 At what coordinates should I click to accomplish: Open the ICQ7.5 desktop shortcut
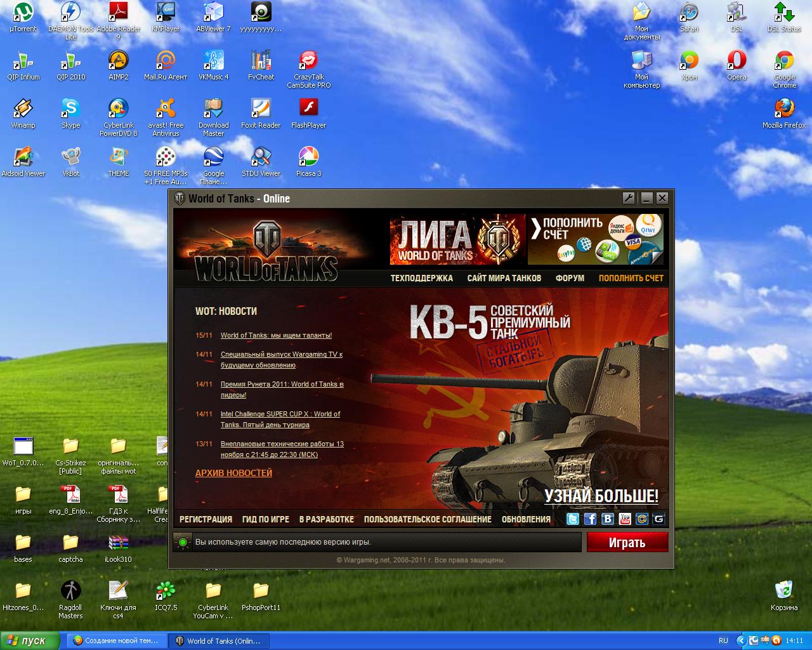166,596
